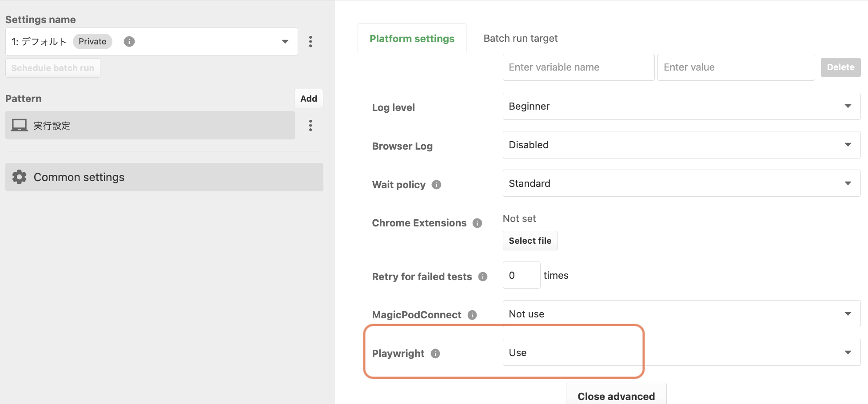Screen dimensions: 868x404
Task: Open Common settings section
Action: pos(164,177)
